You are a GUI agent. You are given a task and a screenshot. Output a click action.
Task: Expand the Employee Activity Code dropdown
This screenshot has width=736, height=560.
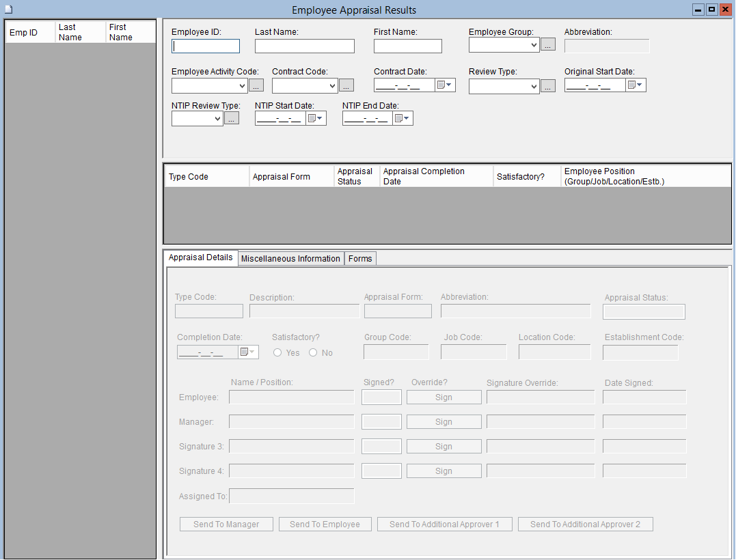(x=242, y=86)
